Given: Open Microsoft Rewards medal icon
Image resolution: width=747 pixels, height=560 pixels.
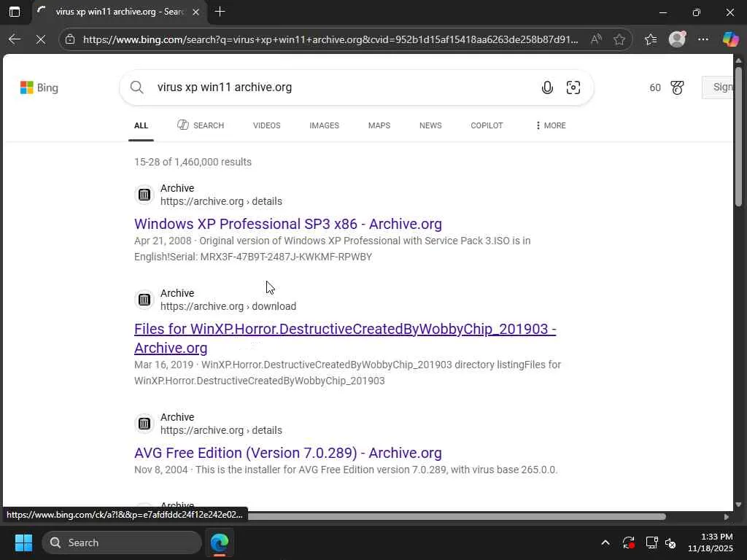Looking at the screenshot, I should [677, 87].
